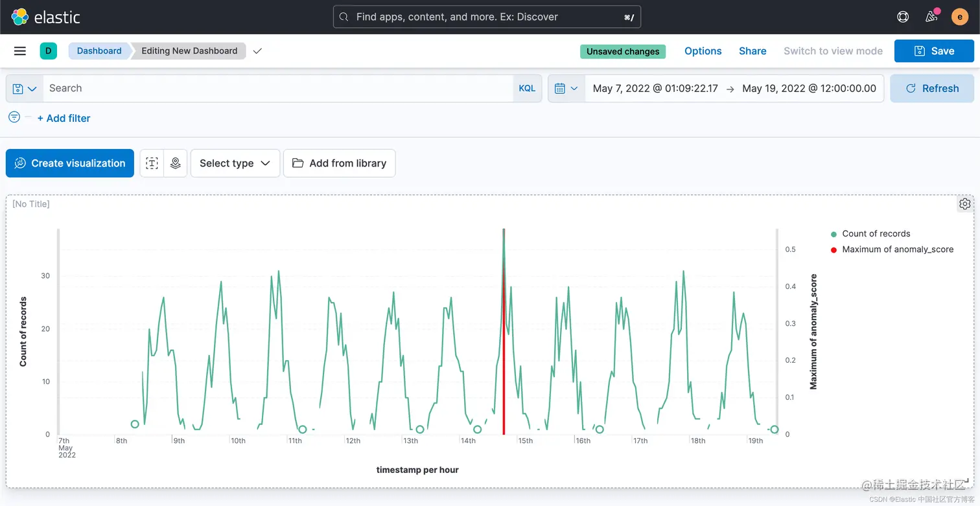Click the "timestamp per hour" axis label
This screenshot has width=980, height=506.
tap(417, 470)
